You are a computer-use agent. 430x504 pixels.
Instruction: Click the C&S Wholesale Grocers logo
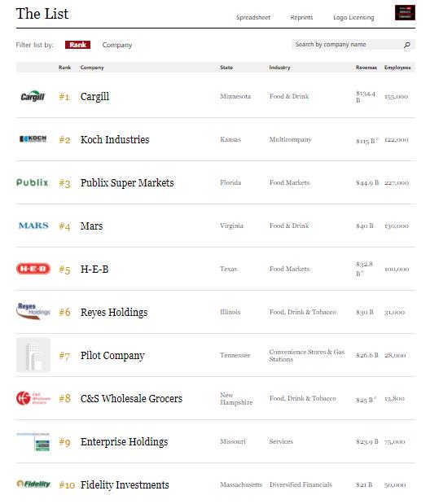coord(33,398)
